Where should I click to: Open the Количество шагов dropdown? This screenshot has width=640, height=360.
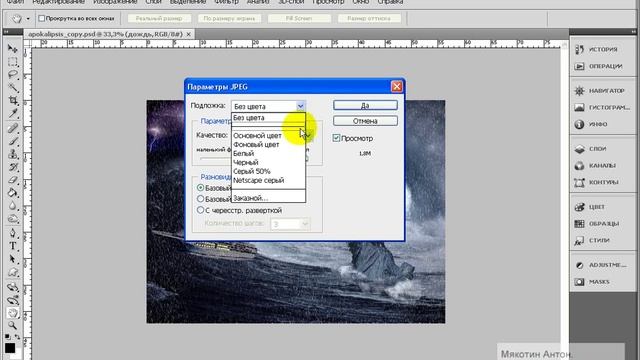coord(304,224)
